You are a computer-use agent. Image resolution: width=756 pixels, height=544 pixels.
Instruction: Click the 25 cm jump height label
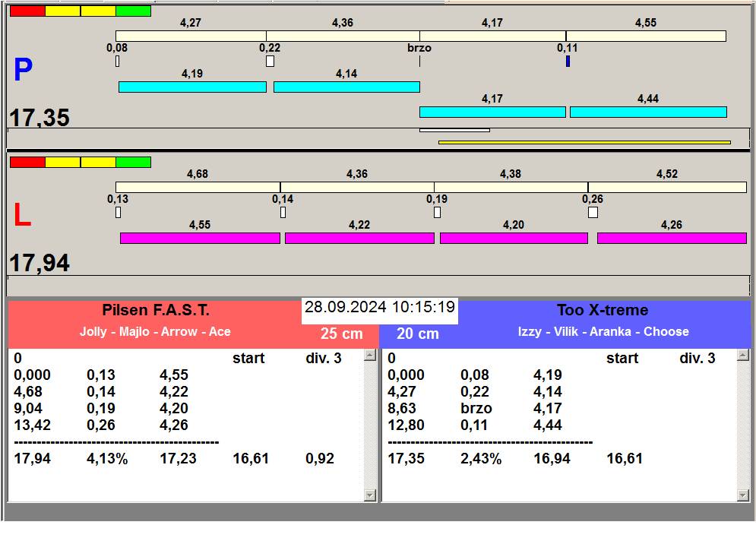(x=341, y=334)
